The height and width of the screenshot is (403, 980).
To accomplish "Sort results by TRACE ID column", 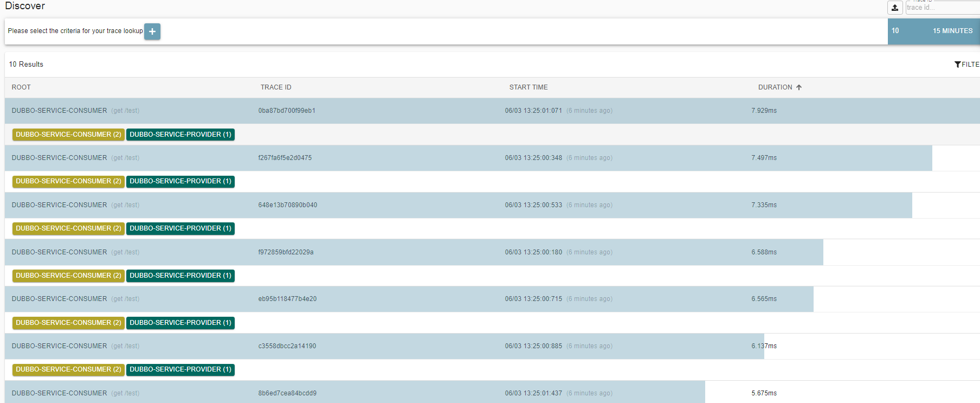I will (x=276, y=87).
